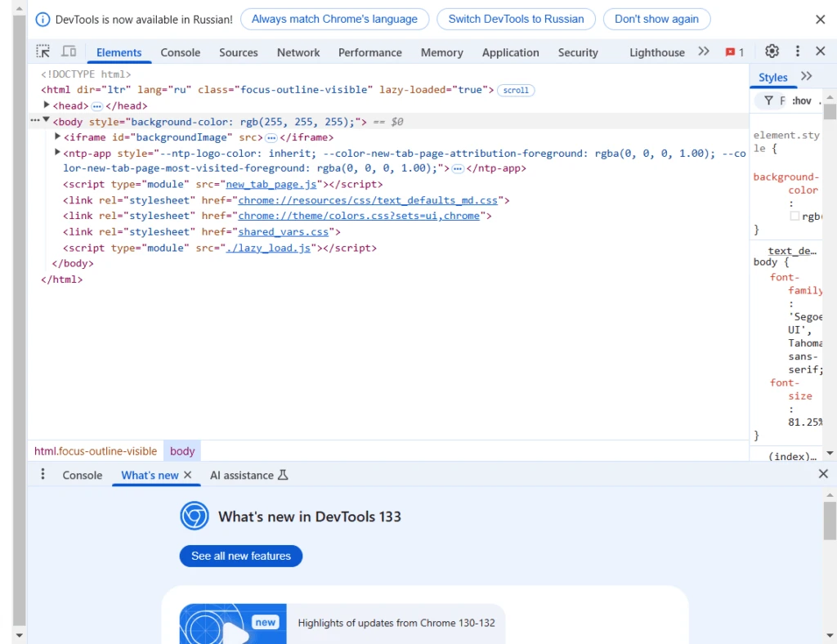Click See all new features

pos(241,556)
